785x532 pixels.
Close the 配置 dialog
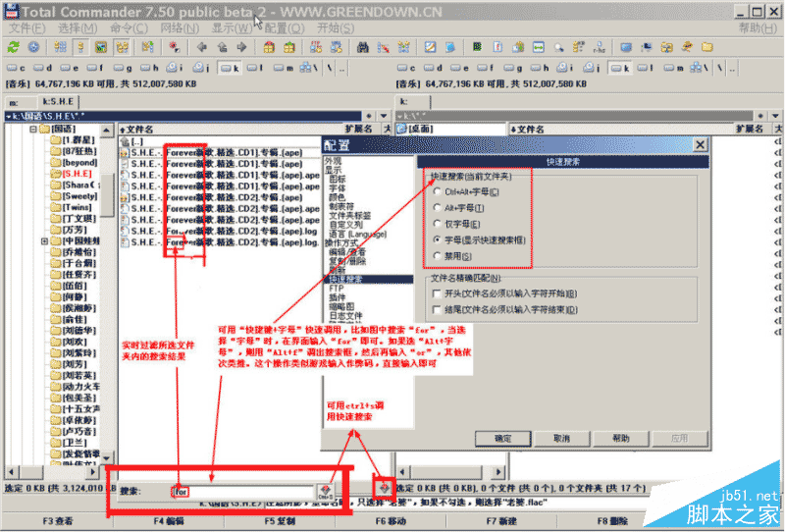[700, 145]
